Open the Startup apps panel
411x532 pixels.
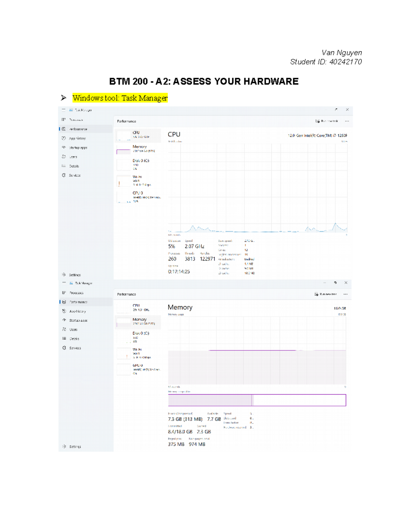pos(78,148)
